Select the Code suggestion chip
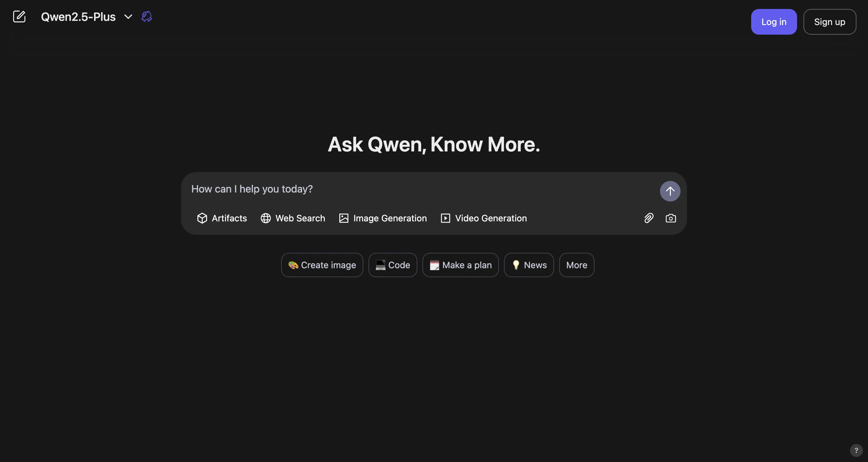 click(393, 265)
